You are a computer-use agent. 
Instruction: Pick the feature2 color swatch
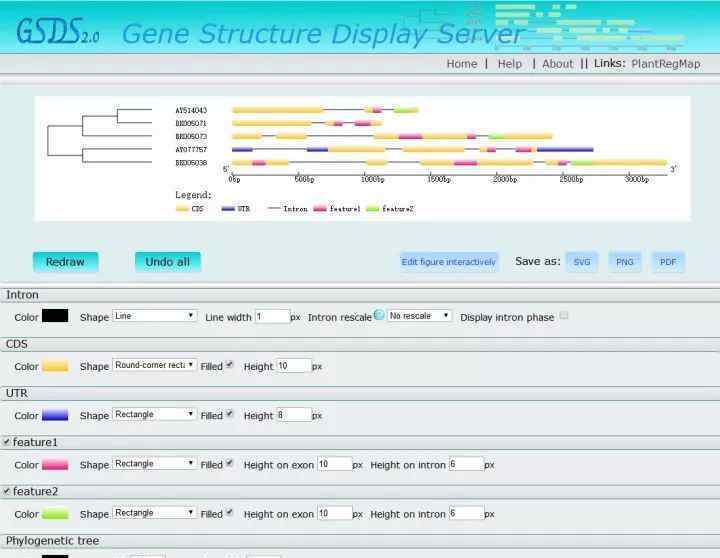pos(55,513)
